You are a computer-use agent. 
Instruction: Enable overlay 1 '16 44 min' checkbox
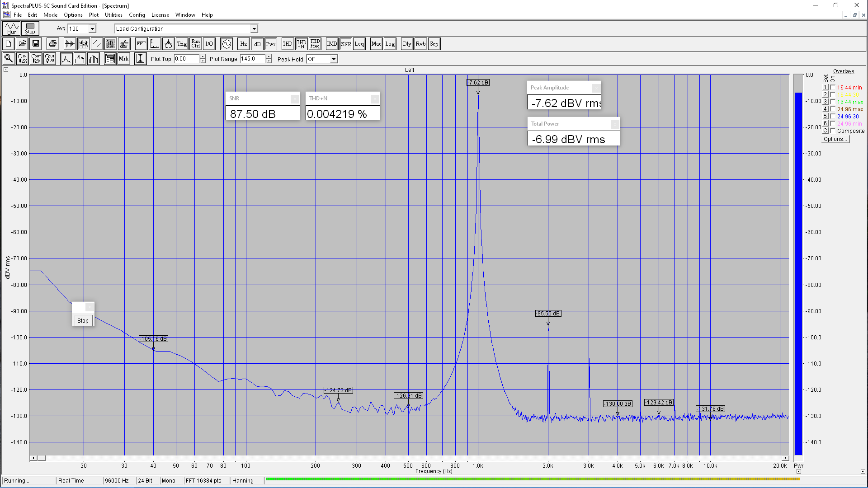click(833, 88)
